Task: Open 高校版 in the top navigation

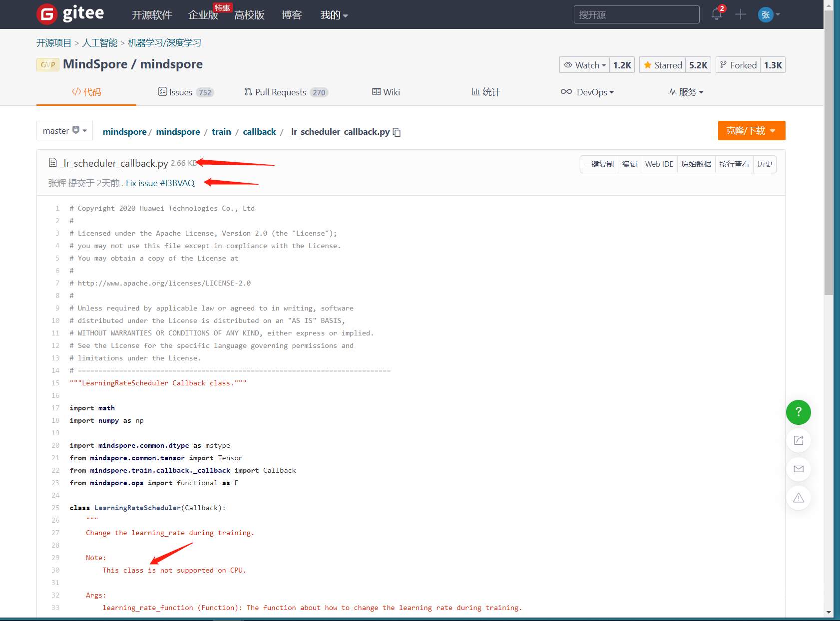Action: click(249, 15)
